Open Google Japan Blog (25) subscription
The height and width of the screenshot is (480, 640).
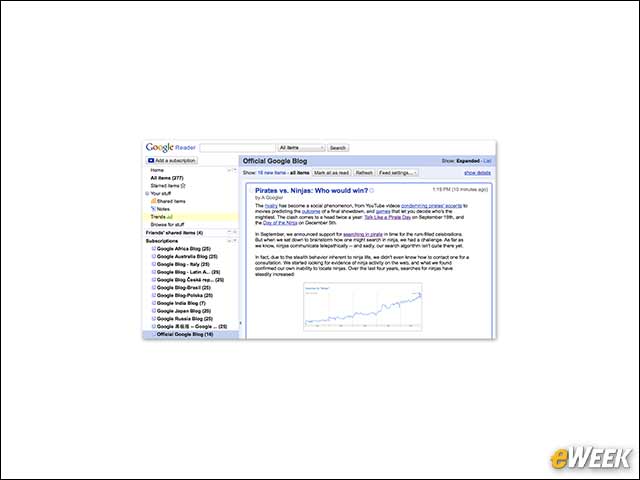click(x=184, y=311)
